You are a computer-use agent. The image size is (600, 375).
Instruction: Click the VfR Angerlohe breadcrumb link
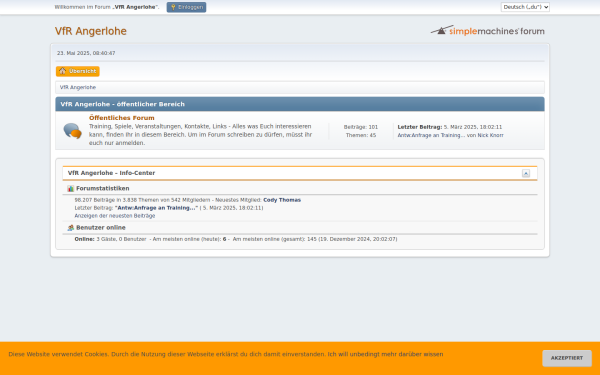click(x=78, y=87)
